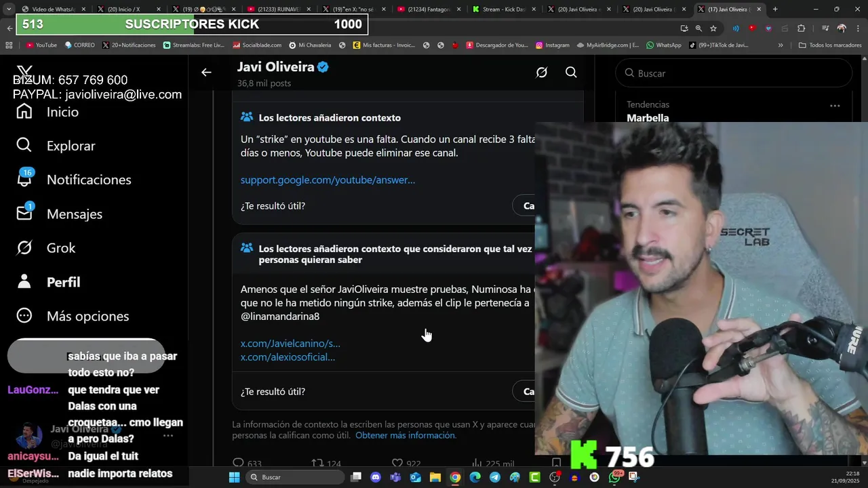Open the Socialblade.com bookmark
Image resolution: width=868 pixels, height=488 pixels.
(x=257, y=45)
